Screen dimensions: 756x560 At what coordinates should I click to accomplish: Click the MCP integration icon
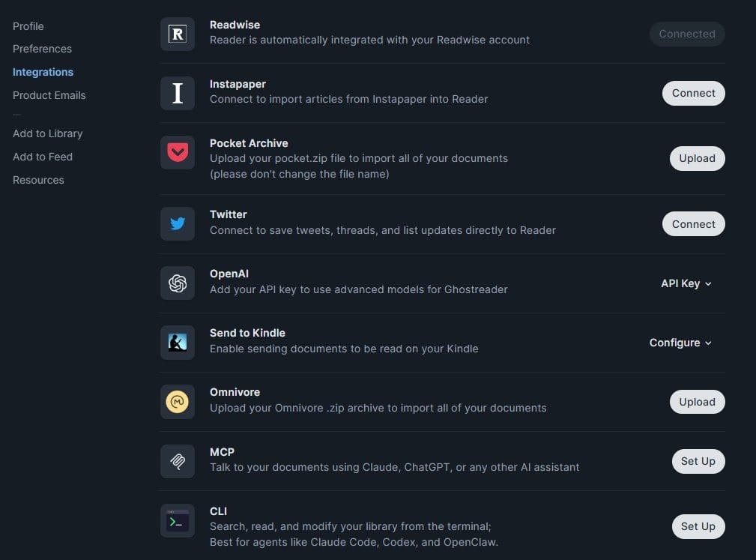click(178, 461)
